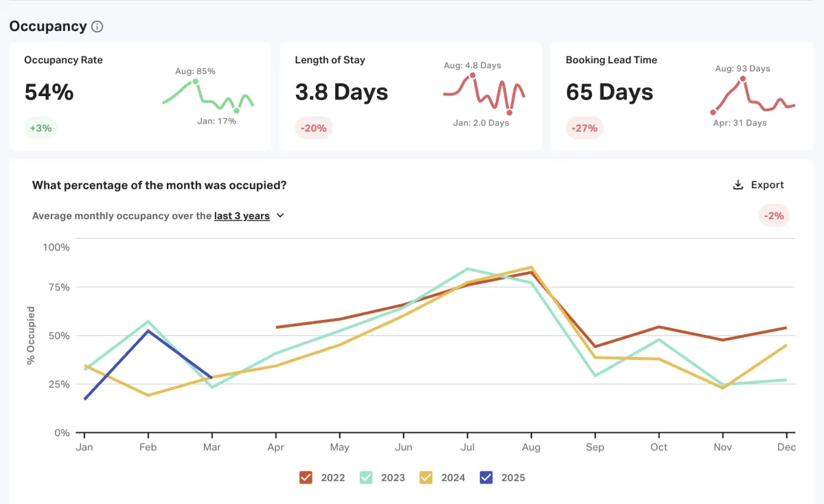The height and width of the screenshot is (504, 824).
Task: Uncheck the 2022 series checkbox
Action: point(306,477)
